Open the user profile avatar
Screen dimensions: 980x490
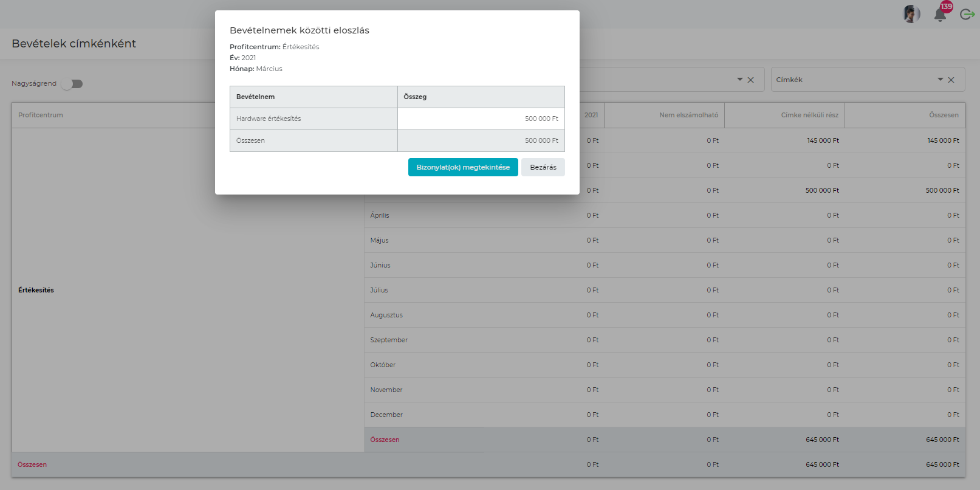tap(911, 14)
